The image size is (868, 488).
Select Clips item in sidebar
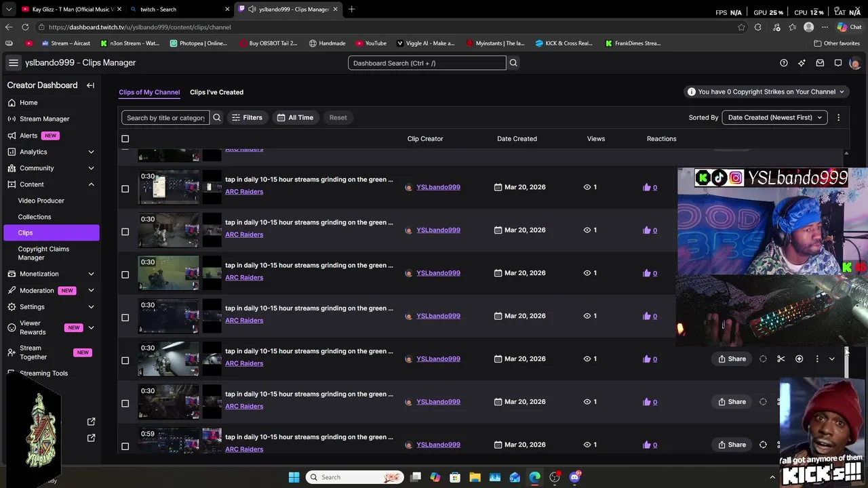click(x=51, y=232)
